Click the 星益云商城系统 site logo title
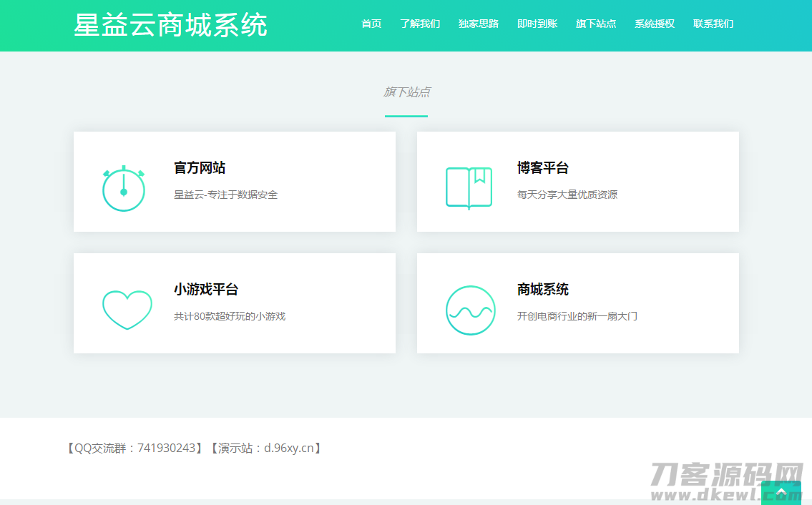 pos(170,25)
